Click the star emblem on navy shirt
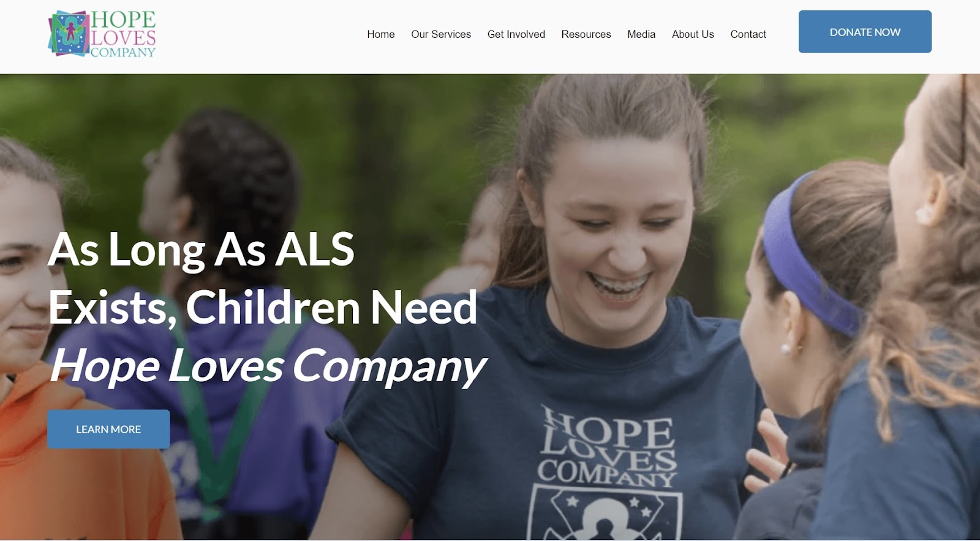 [x=605, y=513]
